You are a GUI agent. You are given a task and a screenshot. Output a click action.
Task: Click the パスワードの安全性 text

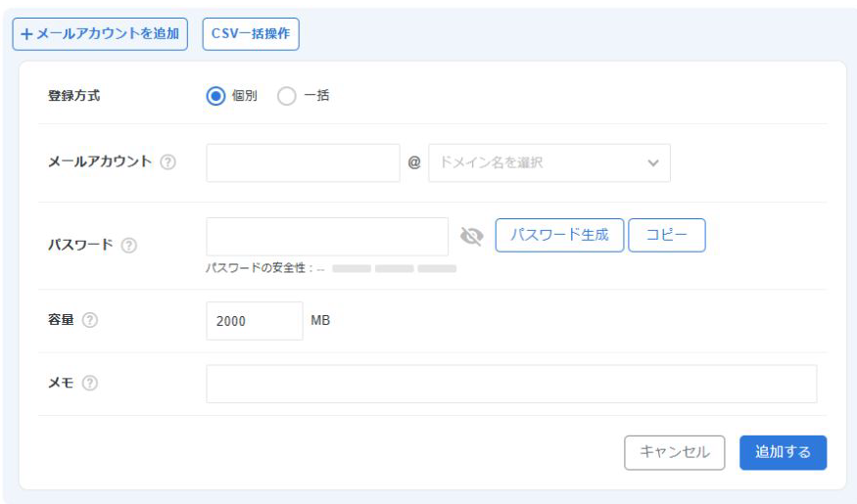tap(256, 268)
